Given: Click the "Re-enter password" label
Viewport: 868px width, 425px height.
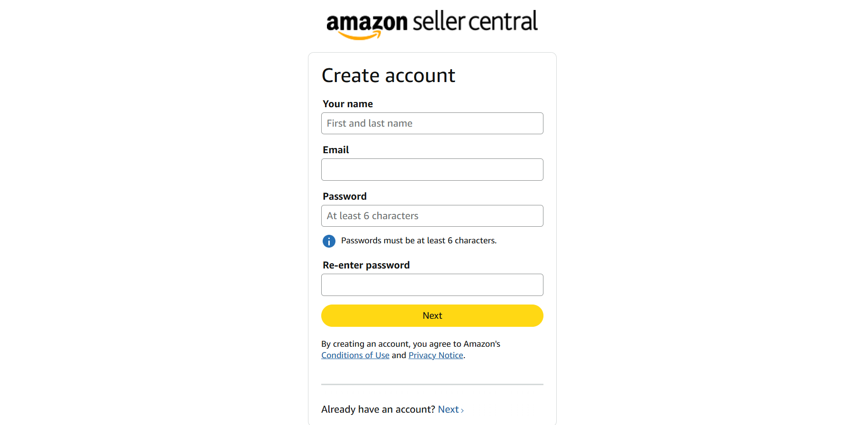Looking at the screenshot, I should point(366,265).
